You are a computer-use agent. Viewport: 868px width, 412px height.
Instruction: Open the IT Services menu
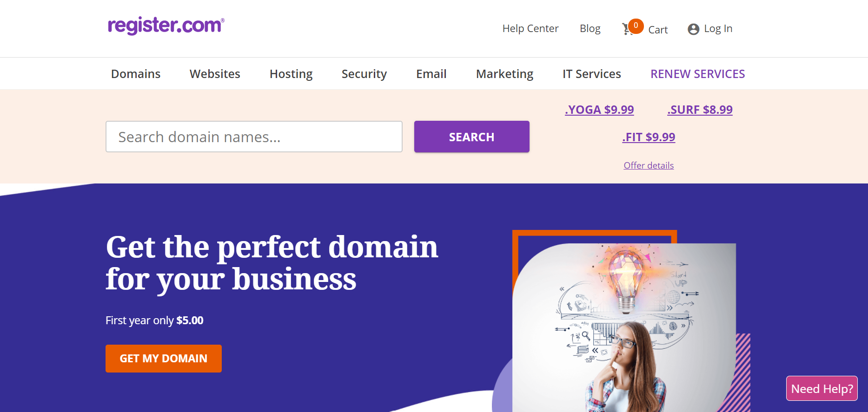click(x=591, y=74)
